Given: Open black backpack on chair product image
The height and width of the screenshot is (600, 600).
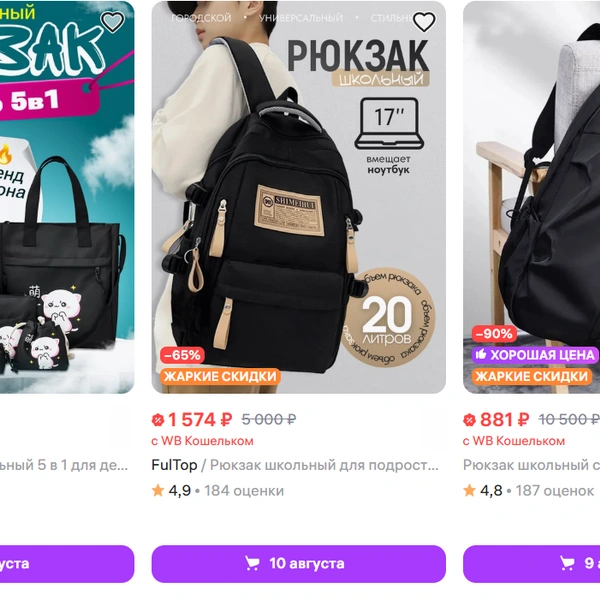Looking at the screenshot, I should point(532,197).
